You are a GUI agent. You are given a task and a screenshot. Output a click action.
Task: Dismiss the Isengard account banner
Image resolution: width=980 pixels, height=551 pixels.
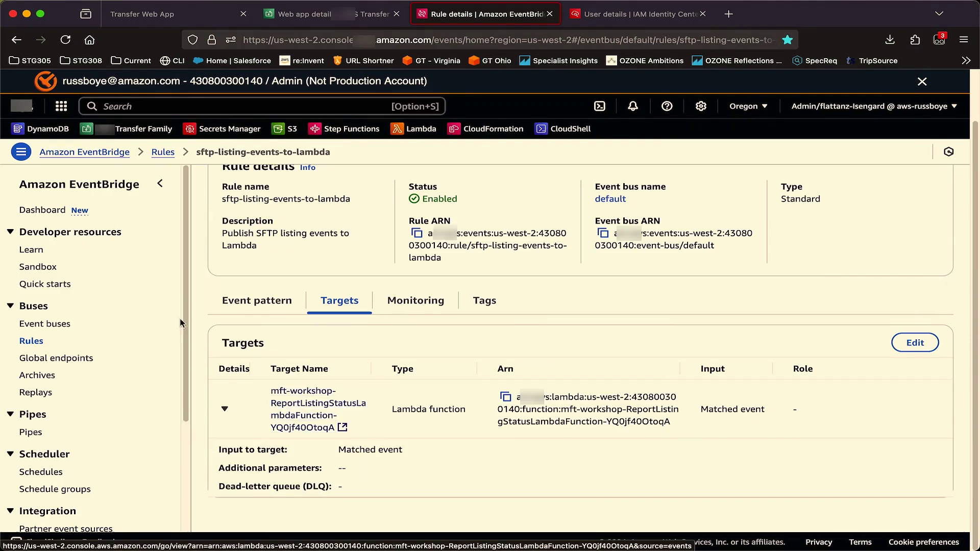[922, 81]
